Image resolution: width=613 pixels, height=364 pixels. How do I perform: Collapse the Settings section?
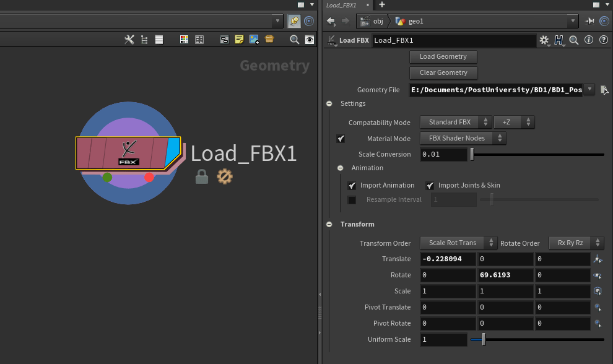coord(329,103)
